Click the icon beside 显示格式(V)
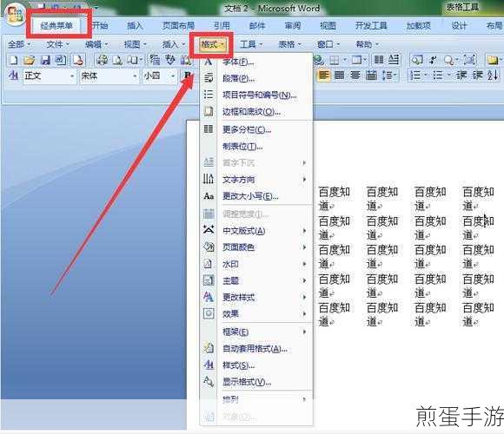 (209, 382)
